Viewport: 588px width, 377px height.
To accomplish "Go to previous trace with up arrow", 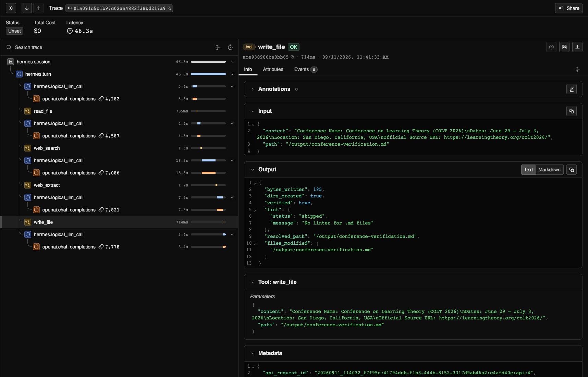I will 38,8.
